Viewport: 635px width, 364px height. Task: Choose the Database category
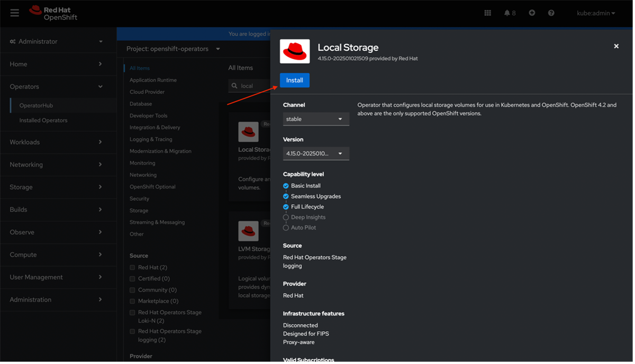click(141, 104)
